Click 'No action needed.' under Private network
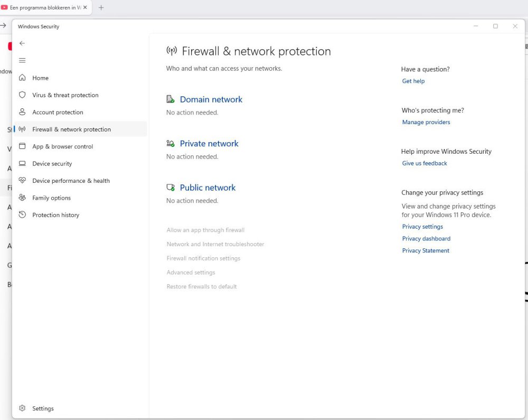The height and width of the screenshot is (420, 528). tap(192, 156)
